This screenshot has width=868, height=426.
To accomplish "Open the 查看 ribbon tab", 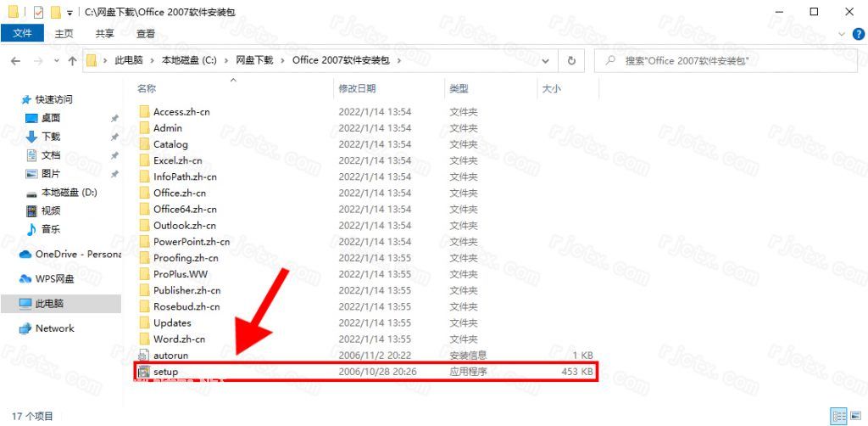I will tap(146, 33).
